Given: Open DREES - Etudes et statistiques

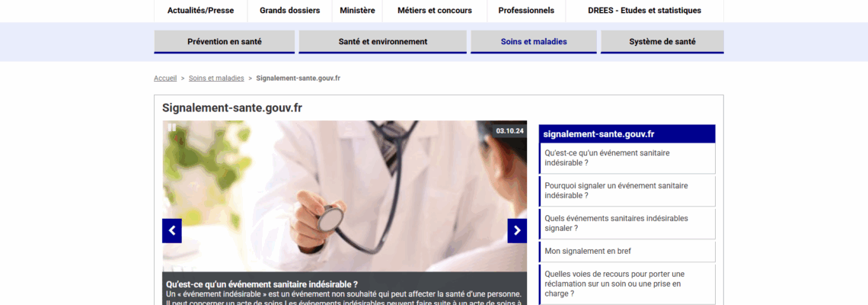Looking at the screenshot, I should pos(644,11).
